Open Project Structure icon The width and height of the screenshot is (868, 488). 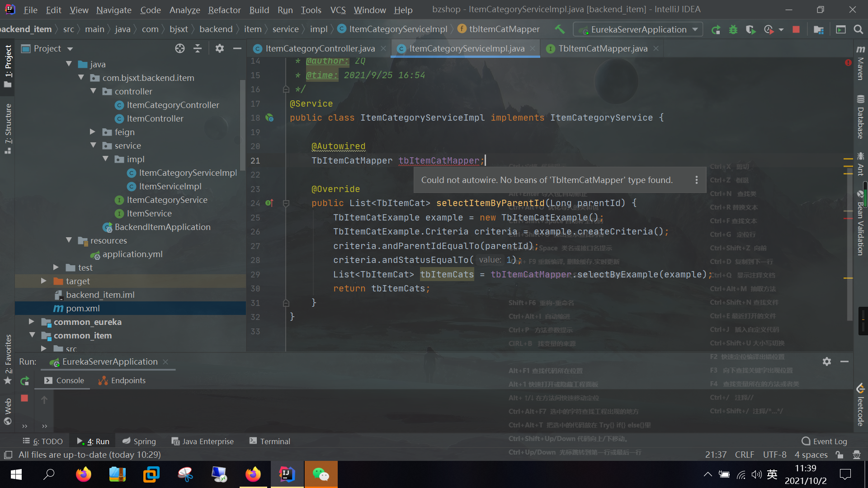pos(818,30)
